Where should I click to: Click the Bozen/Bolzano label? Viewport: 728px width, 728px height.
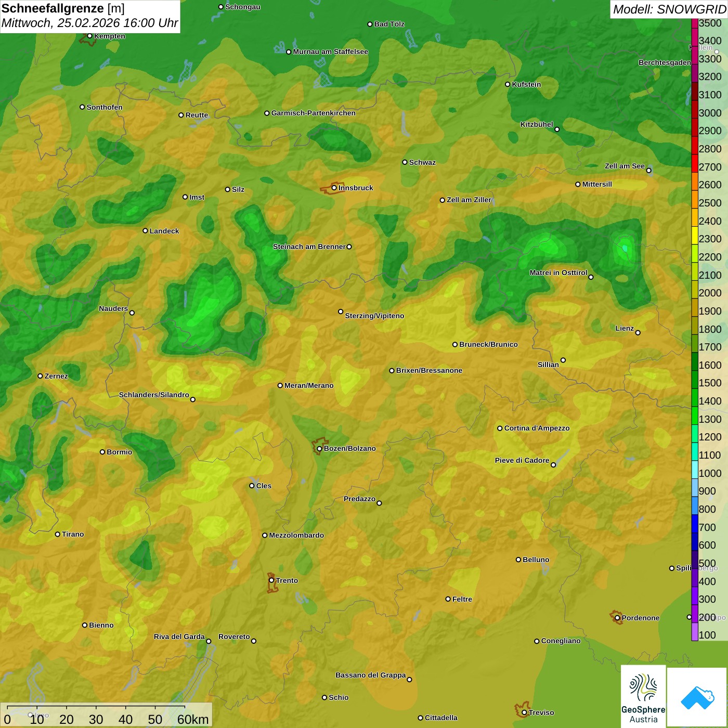pos(349,448)
